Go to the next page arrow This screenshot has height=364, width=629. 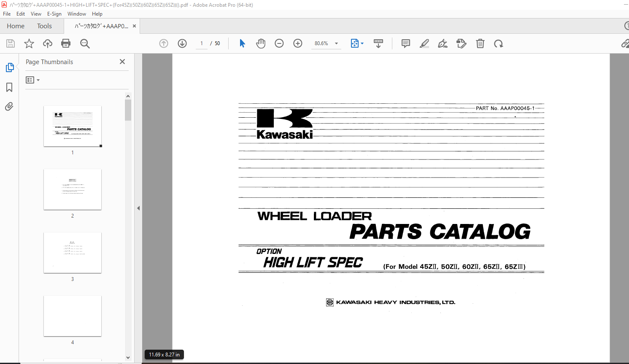click(x=182, y=43)
